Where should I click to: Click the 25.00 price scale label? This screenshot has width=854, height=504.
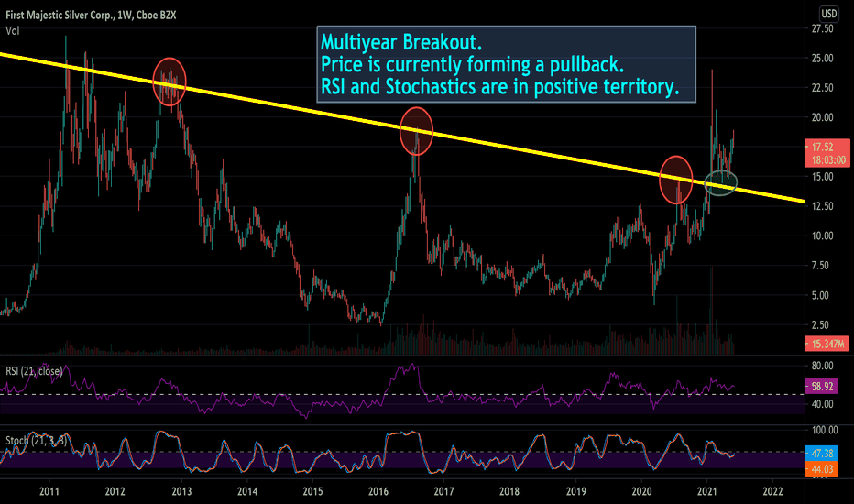[822, 58]
